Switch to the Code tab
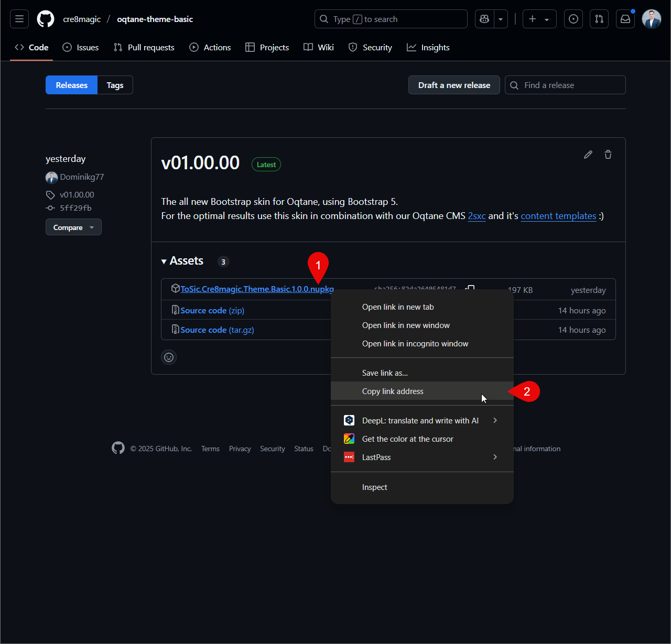This screenshot has width=671, height=644. [x=31, y=47]
